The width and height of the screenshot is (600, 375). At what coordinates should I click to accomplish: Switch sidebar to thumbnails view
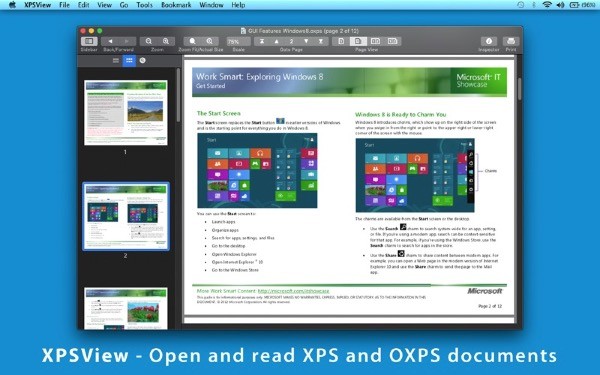[129, 60]
